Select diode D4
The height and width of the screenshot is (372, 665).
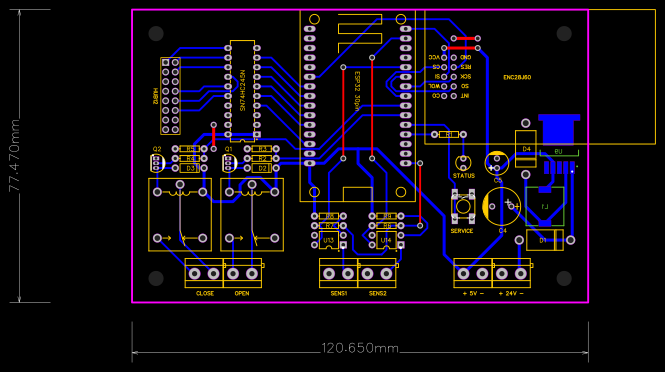[525, 149]
